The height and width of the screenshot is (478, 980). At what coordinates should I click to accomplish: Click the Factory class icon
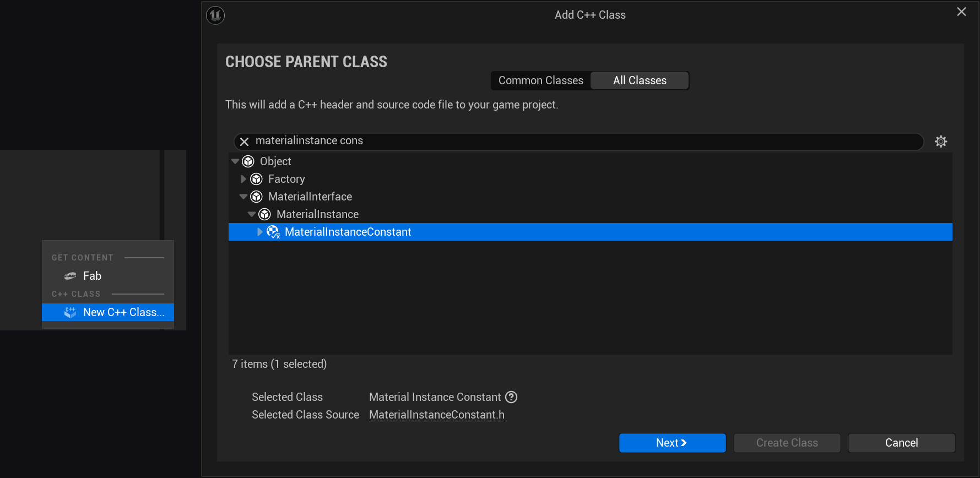click(257, 179)
